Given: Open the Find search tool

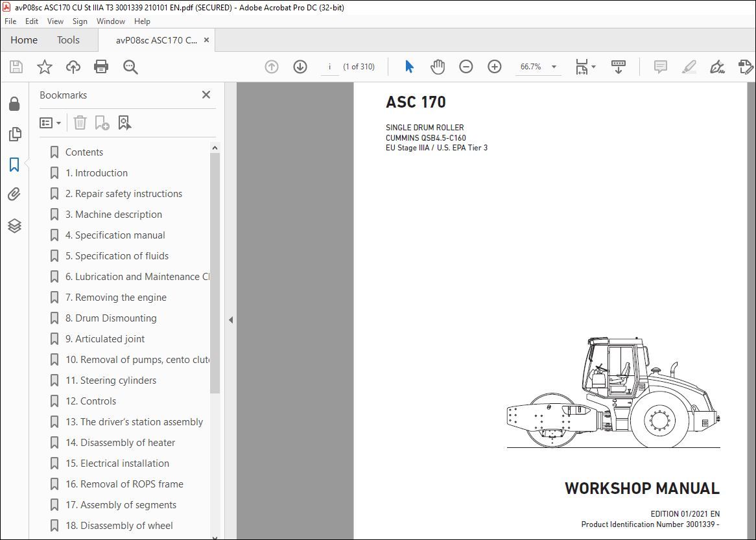Looking at the screenshot, I should (130, 66).
